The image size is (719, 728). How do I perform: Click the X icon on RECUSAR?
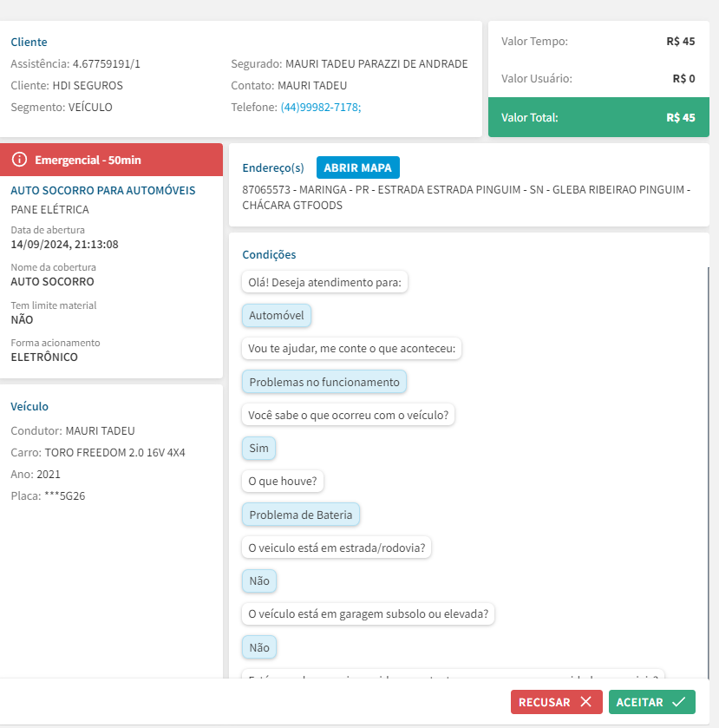point(585,702)
